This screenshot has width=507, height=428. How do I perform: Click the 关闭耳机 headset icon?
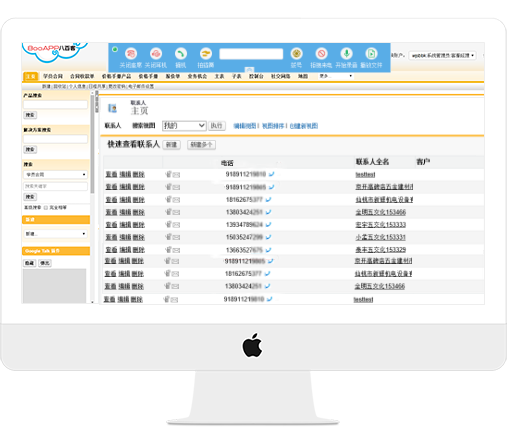[x=156, y=54]
